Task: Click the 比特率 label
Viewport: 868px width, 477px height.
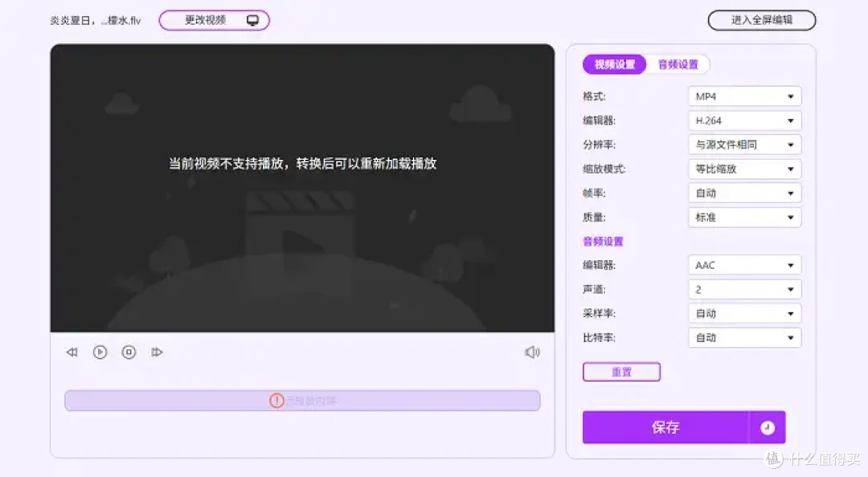Action: (x=599, y=337)
